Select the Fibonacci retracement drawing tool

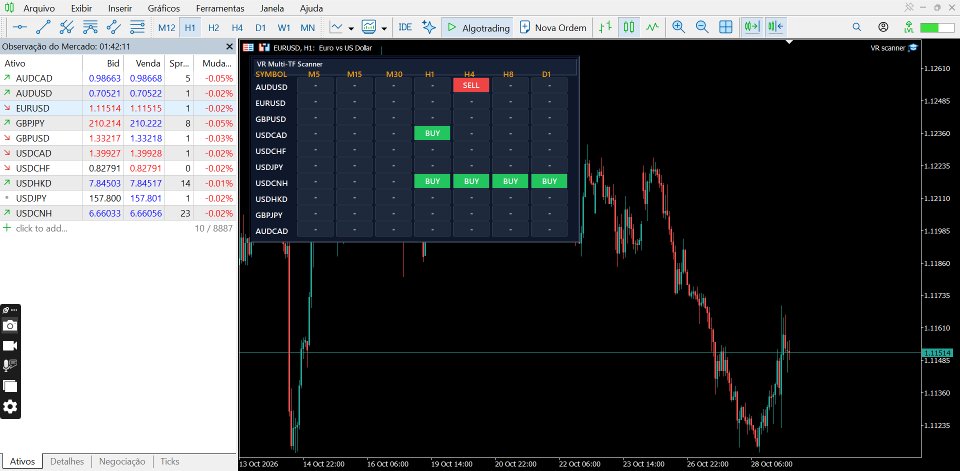click(90, 27)
